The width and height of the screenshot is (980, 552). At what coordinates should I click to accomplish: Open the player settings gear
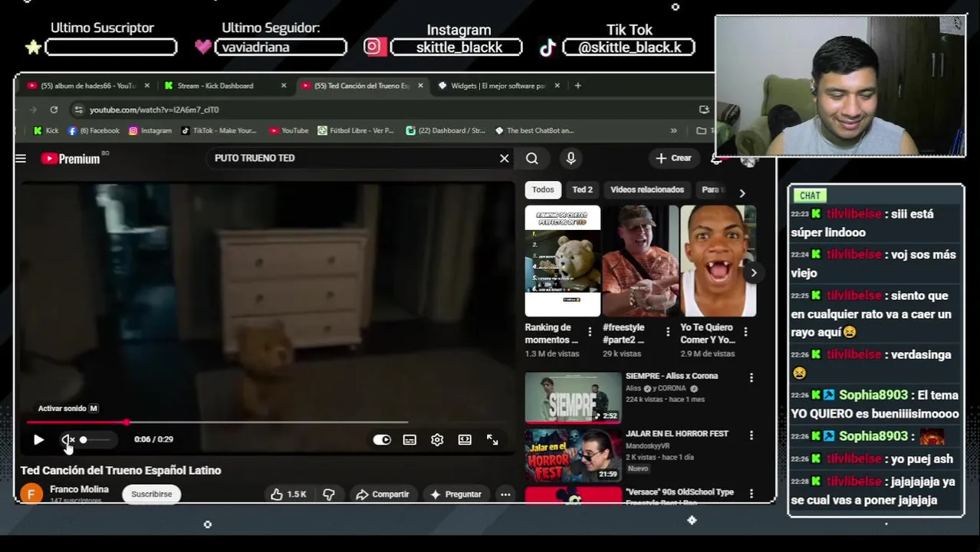(x=437, y=439)
